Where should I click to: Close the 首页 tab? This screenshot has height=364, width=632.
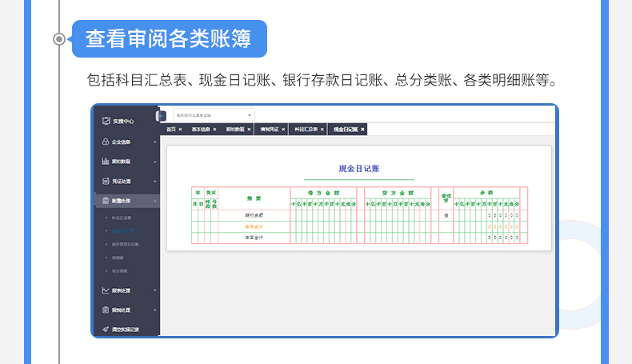point(180,130)
